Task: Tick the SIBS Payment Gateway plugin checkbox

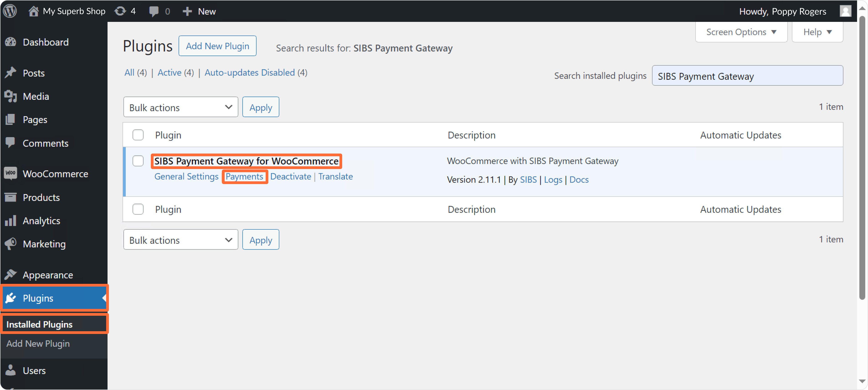Action: pos(138,161)
